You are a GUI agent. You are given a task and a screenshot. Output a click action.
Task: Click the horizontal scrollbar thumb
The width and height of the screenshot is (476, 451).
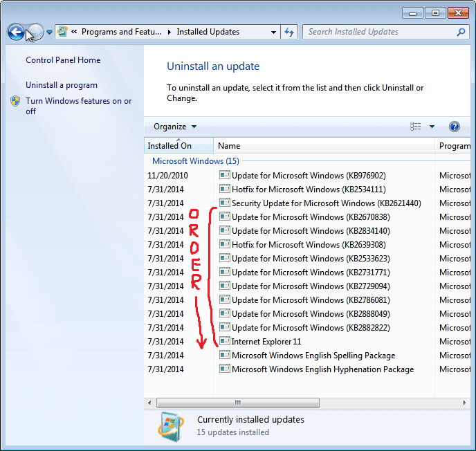pyautogui.click(x=238, y=403)
